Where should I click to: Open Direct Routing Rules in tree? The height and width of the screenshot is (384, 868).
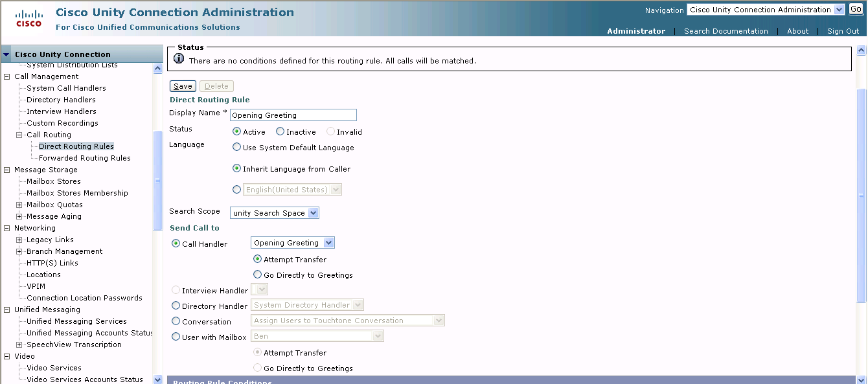[x=76, y=146]
